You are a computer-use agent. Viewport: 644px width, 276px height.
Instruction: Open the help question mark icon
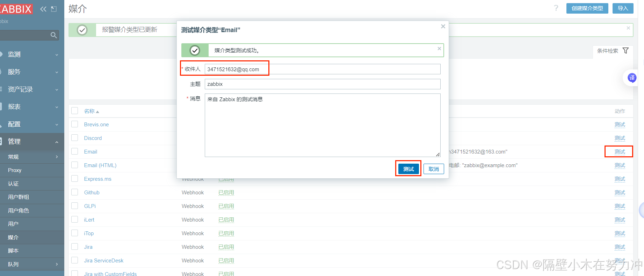[556, 8]
